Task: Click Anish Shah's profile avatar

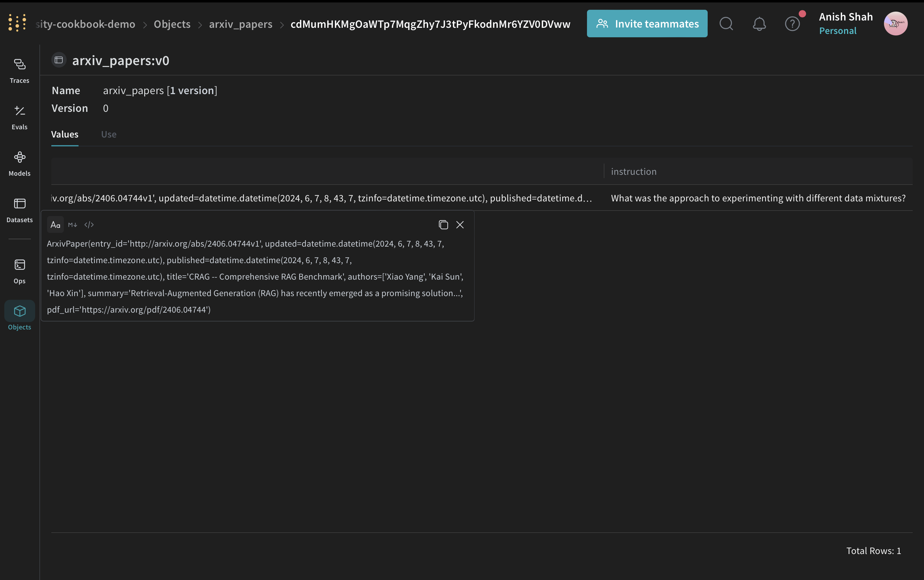Action: (x=896, y=24)
